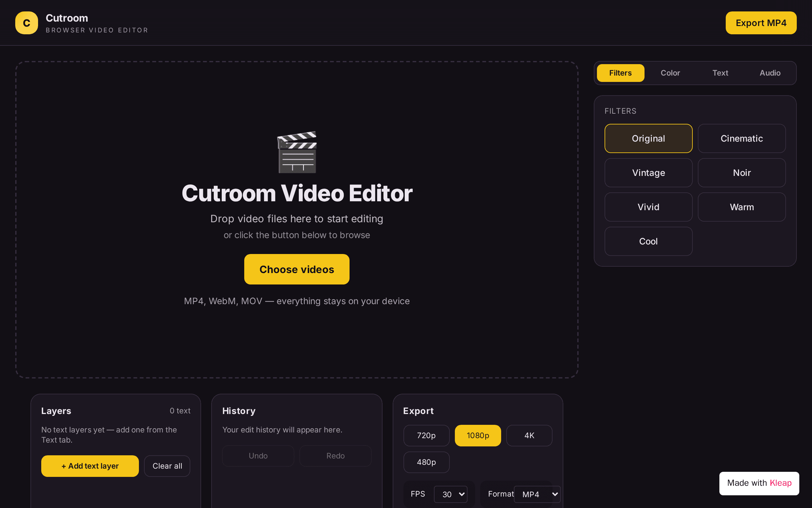Open the Audio tab
The image size is (812, 508).
(x=770, y=73)
